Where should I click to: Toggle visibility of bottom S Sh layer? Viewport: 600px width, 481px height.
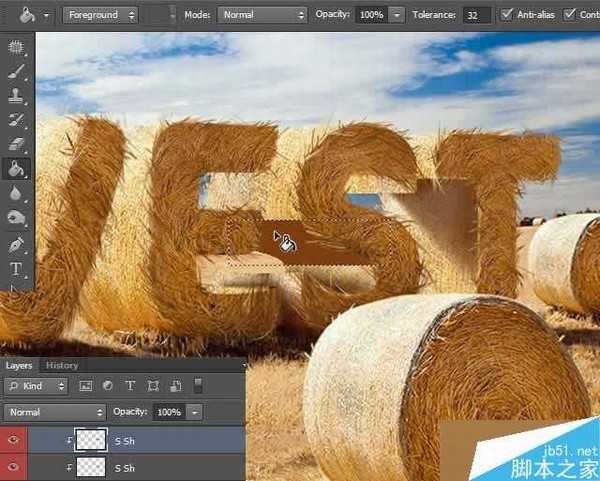click(12, 467)
